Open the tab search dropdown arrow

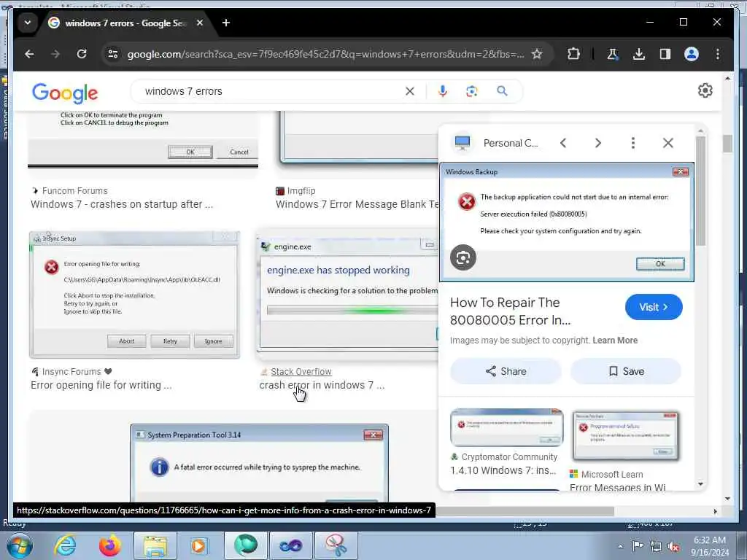[x=28, y=23]
